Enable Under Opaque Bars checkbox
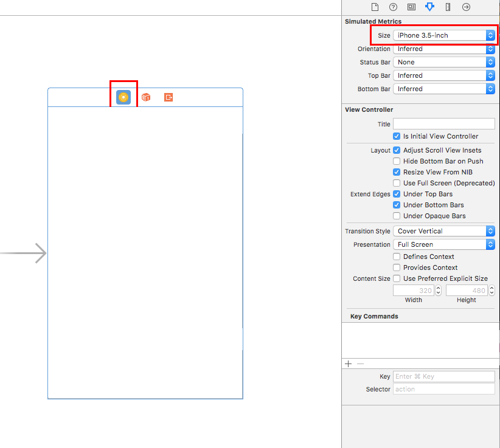Image resolution: width=500 pixels, height=448 pixels. click(x=397, y=216)
